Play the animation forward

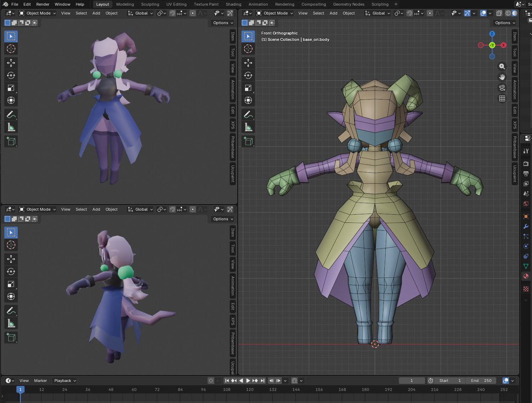click(x=248, y=380)
